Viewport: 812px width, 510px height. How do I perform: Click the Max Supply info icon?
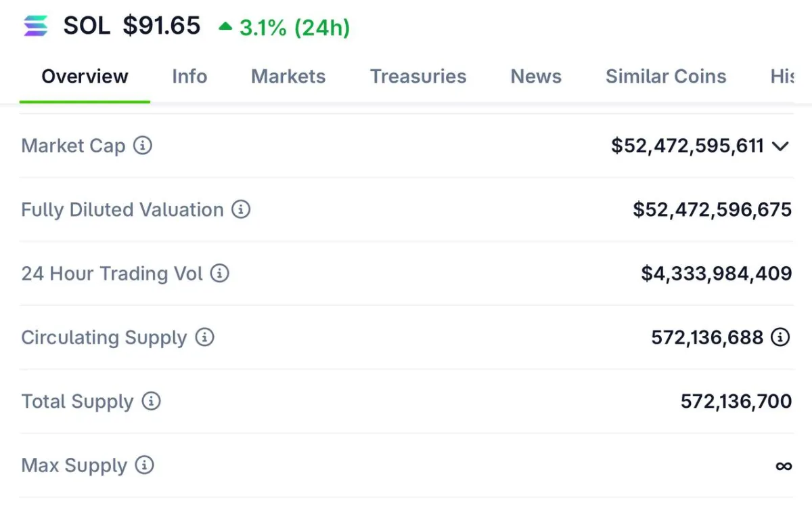coord(145,465)
